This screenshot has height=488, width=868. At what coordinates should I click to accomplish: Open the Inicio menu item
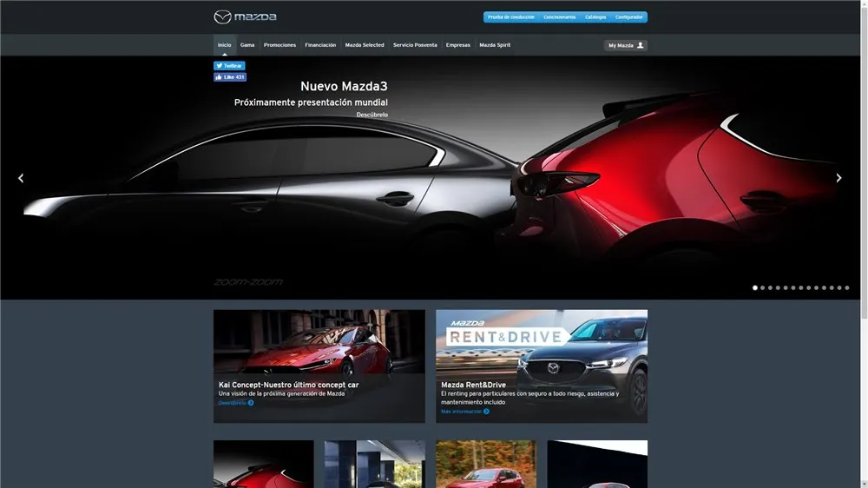tap(224, 45)
